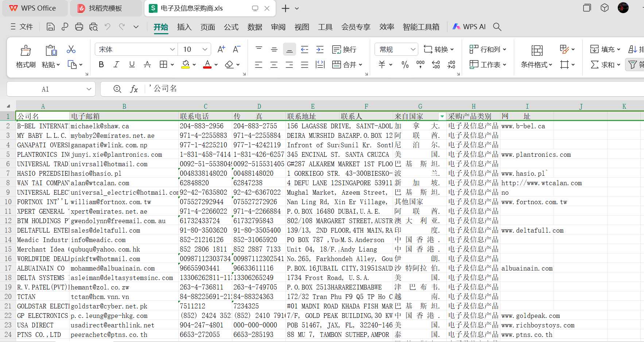
Task: Switch to the 数据 ribbon tab
Action: (x=255, y=27)
